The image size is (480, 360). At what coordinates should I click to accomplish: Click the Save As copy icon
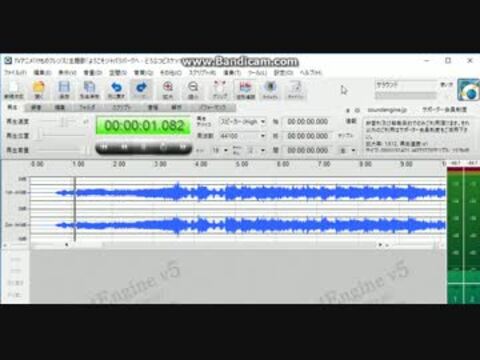pyautogui.click(x=89, y=89)
